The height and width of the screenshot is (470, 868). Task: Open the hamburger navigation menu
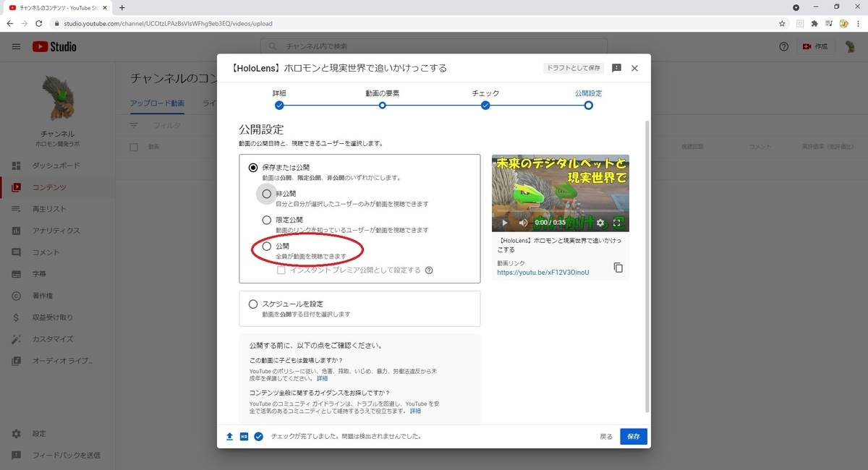[16, 46]
